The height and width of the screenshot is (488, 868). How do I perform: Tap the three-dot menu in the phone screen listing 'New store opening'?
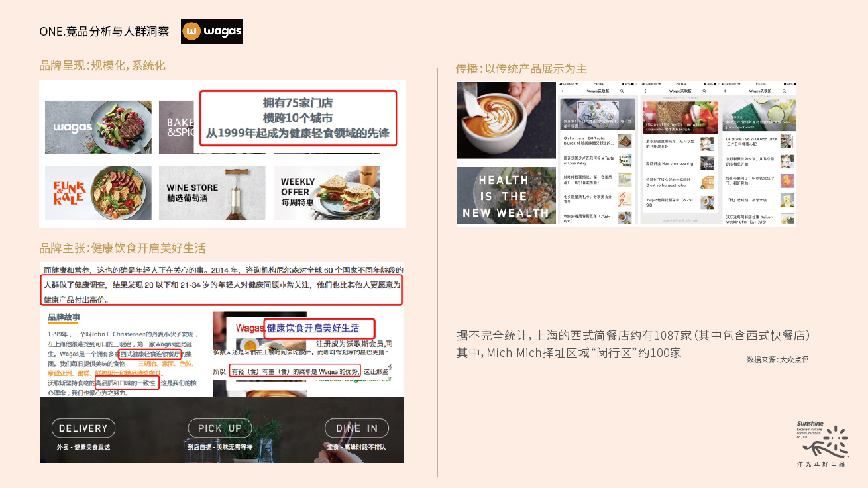[x=714, y=91]
